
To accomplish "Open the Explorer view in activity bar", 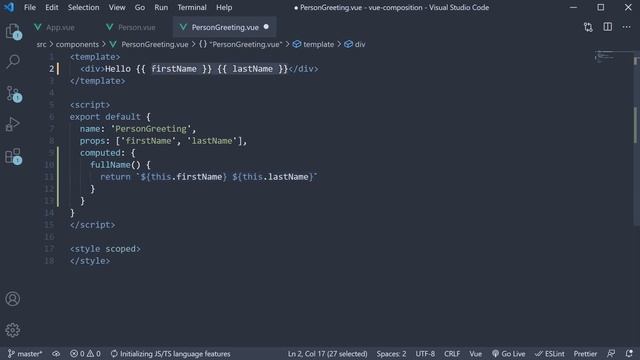I will pos(13,31).
